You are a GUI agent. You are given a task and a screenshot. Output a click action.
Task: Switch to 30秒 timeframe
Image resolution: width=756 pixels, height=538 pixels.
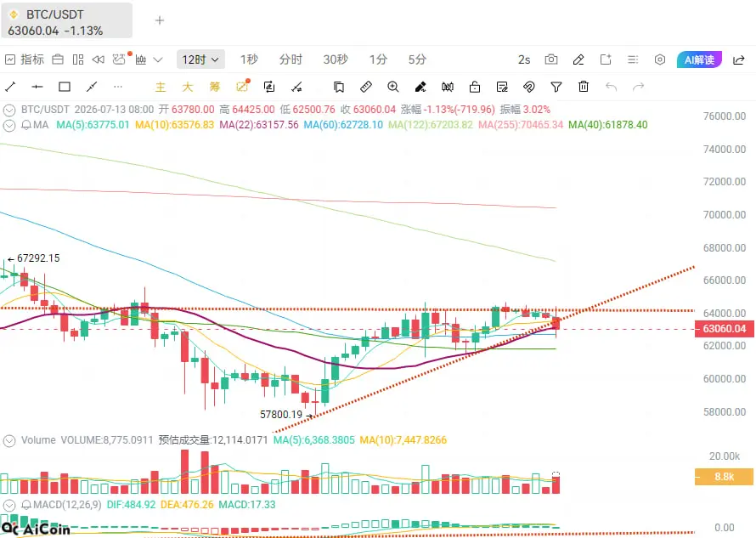coord(336,59)
